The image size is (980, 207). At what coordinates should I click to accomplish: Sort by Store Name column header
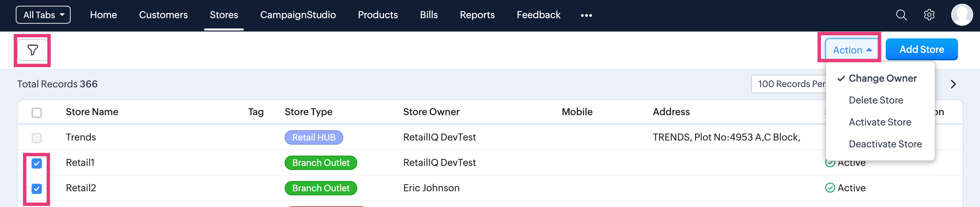(x=92, y=112)
